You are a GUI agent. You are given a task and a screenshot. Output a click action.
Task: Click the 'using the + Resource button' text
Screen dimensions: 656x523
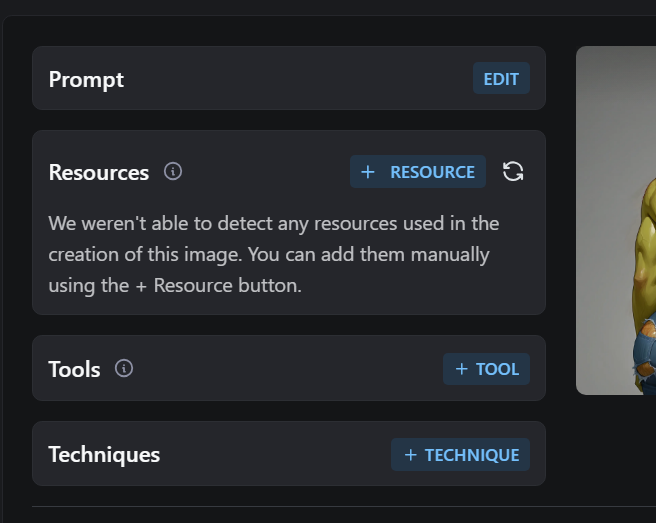(x=175, y=286)
